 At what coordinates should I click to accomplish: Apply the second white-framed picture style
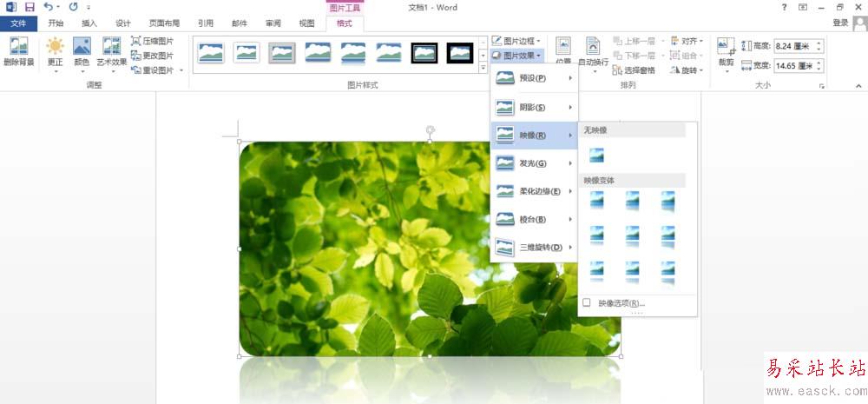(247, 53)
